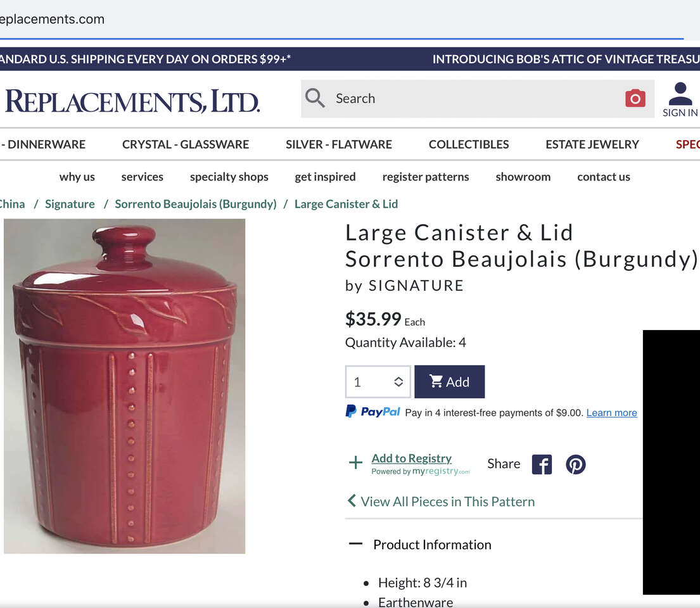Image resolution: width=700 pixels, height=608 pixels.
Task: Click the plus icon beside Add to Registry
Action: click(x=355, y=462)
